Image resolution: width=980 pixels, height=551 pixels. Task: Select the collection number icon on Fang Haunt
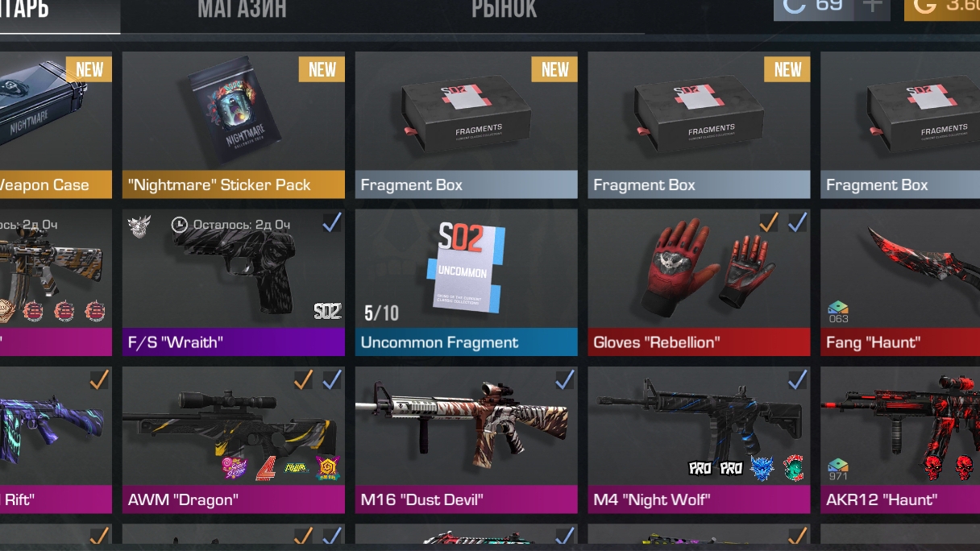point(838,313)
